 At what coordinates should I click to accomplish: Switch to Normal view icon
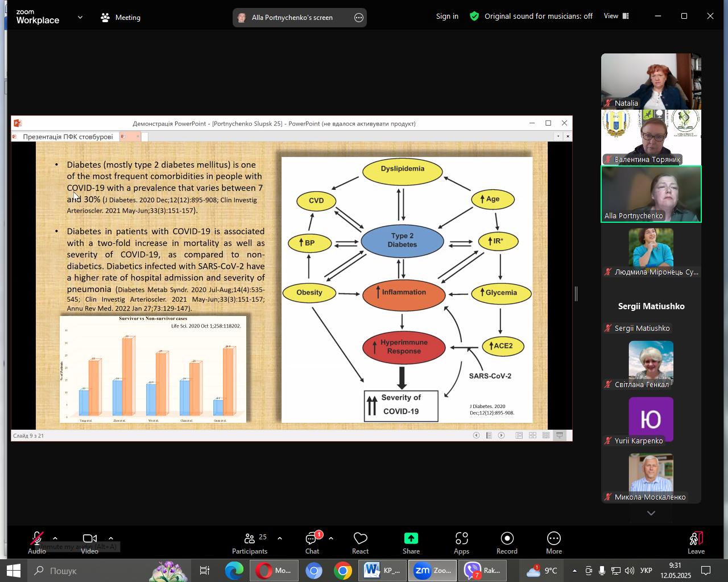[x=519, y=435]
